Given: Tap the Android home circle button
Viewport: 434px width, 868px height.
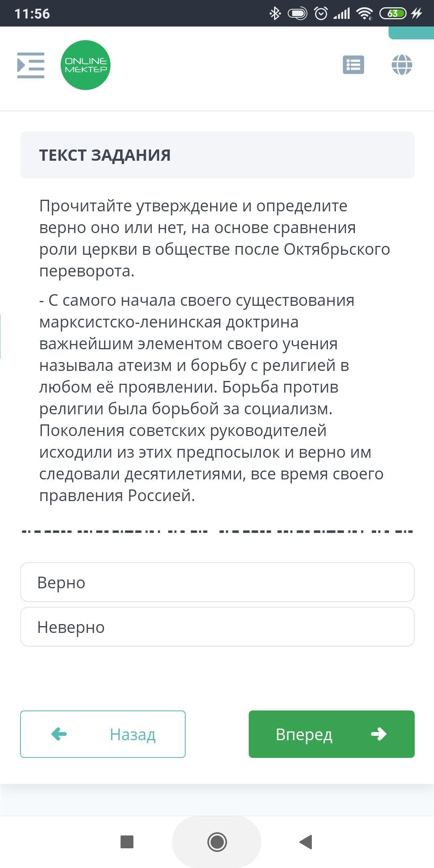Looking at the screenshot, I should pos(217,841).
